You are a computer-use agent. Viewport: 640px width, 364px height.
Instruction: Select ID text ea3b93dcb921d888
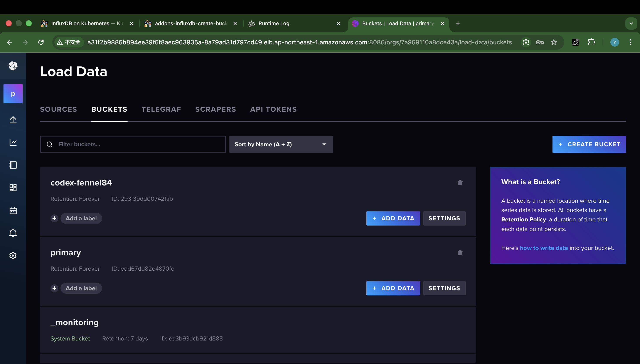196,339
